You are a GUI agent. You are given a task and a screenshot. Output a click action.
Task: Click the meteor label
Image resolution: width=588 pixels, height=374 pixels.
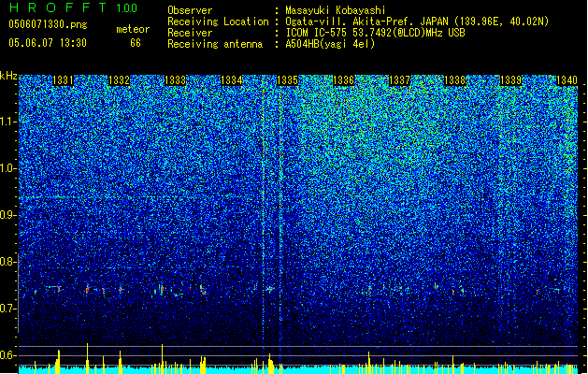133,29
